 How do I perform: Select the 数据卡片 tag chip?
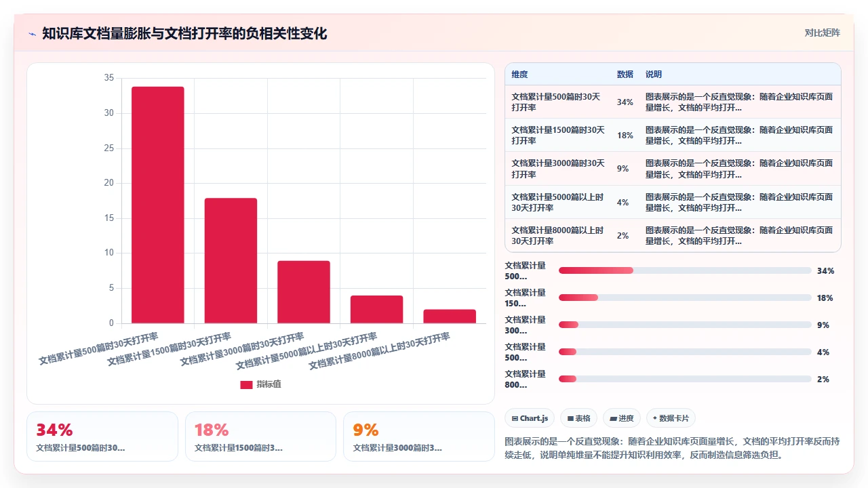click(671, 418)
